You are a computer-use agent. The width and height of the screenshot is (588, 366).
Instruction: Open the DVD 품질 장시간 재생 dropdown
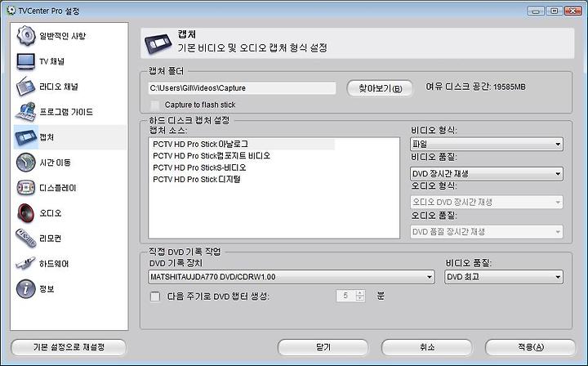(487, 232)
